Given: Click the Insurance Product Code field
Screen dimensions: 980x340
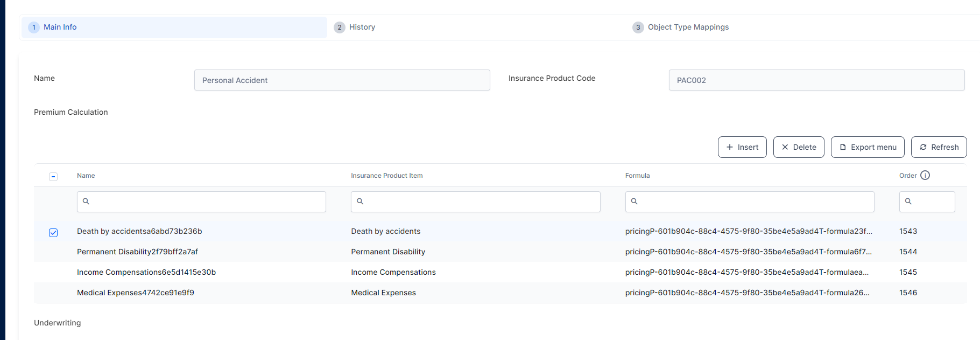Looking at the screenshot, I should [816, 80].
